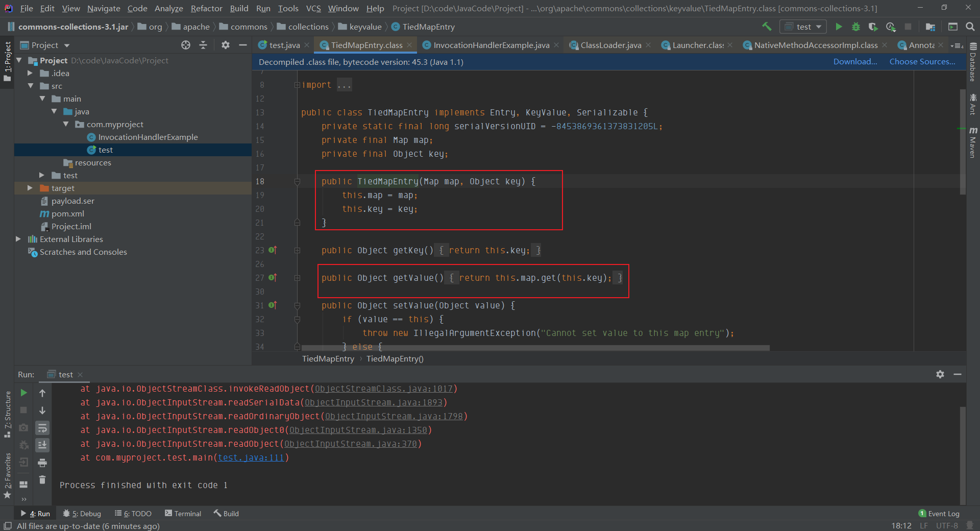Click the editor's horizontal scrollbar
This screenshot has width=980, height=531.
[535, 348]
